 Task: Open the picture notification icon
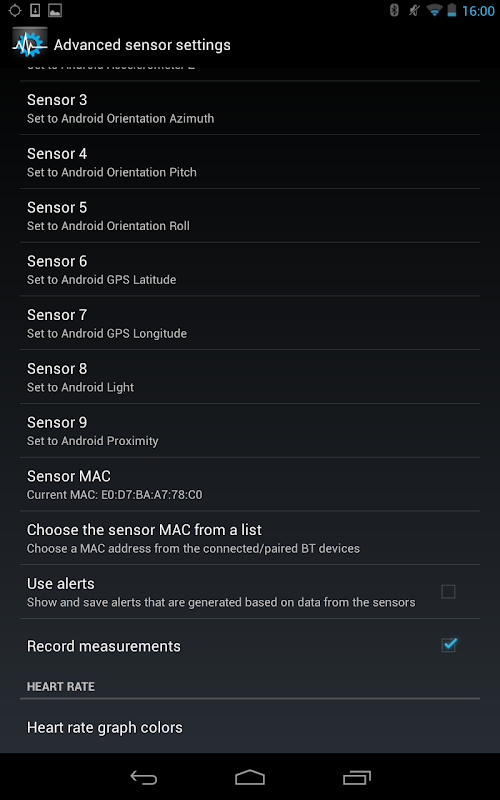55,10
